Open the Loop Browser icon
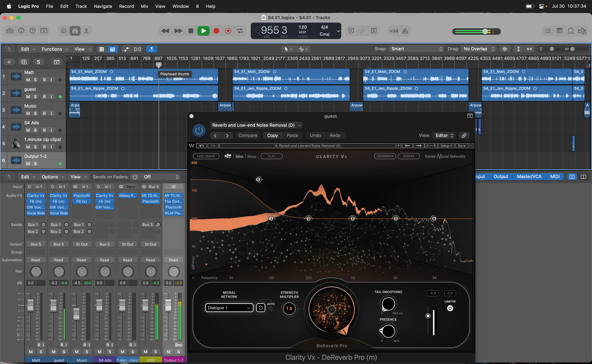592x364 pixels. [571, 31]
